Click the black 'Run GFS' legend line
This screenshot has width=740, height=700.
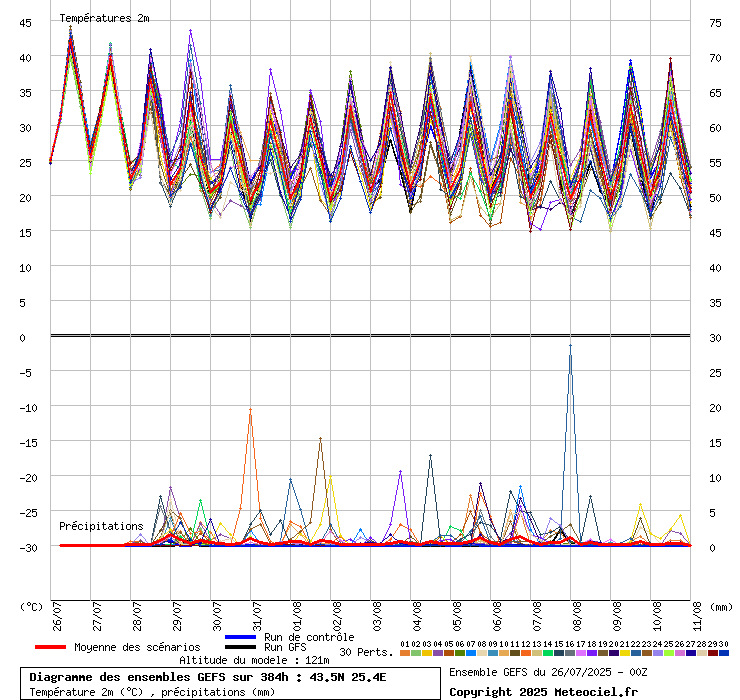tap(240, 647)
